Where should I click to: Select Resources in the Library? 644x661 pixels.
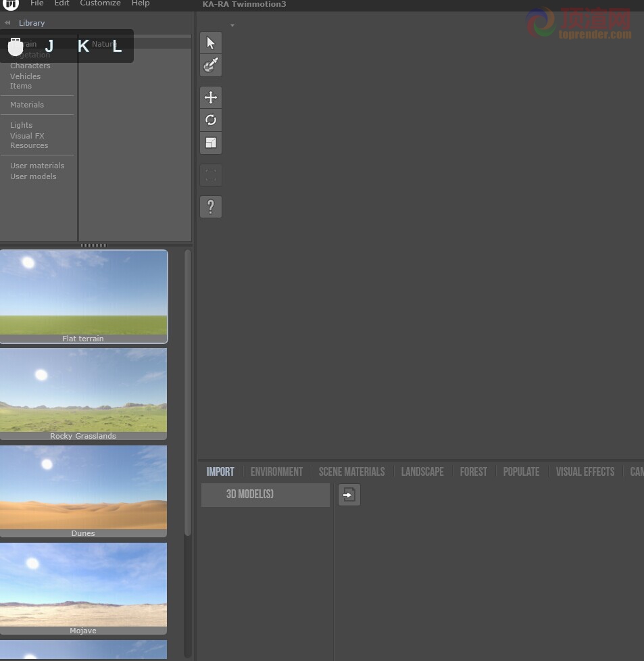click(x=29, y=145)
